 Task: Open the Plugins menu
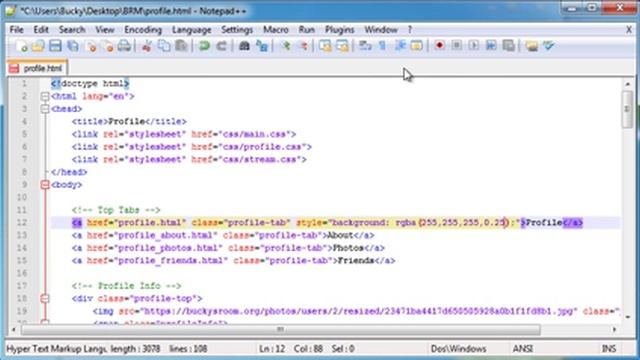tap(340, 30)
